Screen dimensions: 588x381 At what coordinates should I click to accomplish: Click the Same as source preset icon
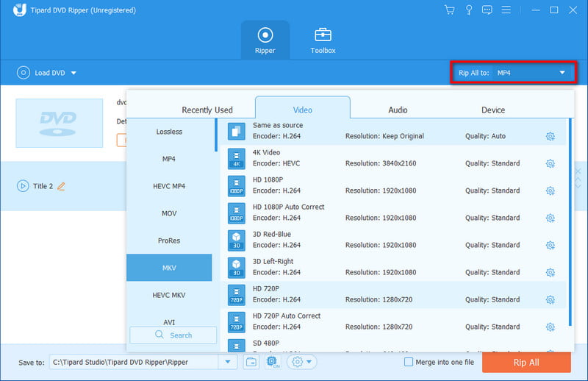pyautogui.click(x=236, y=132)
